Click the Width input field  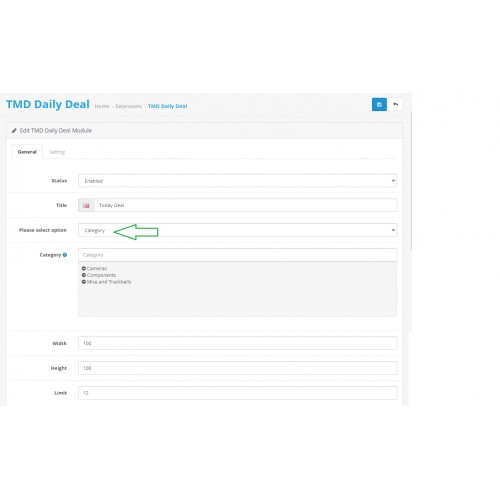pyautogui.click(x=237, y=343)
